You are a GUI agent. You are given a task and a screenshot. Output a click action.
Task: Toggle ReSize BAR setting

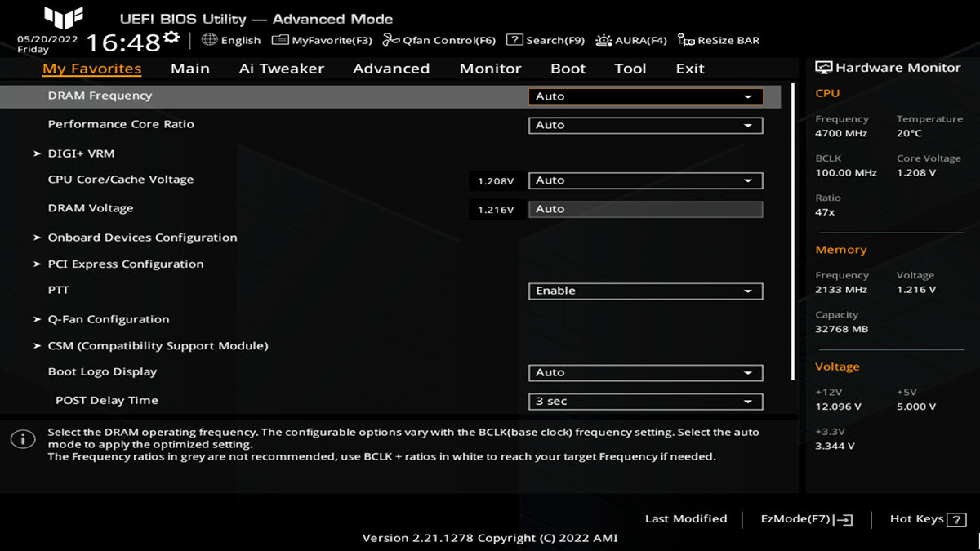coord(719,40)
